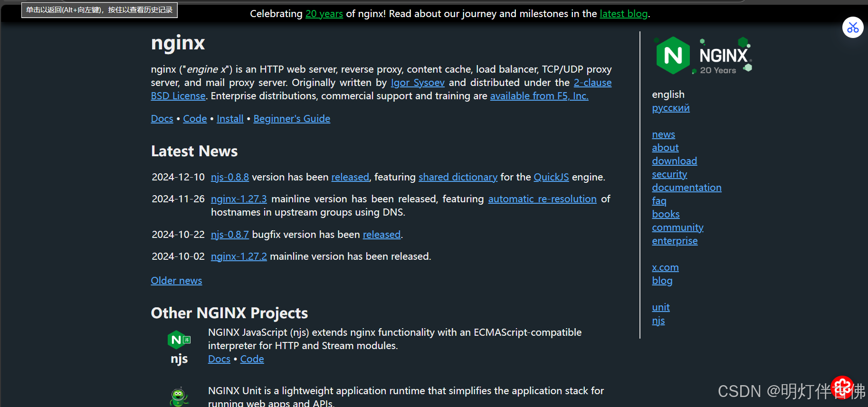This screenshot has width=868, height=407.
Task: Open the 'shared dictionary' link
Action: [x=458, y=177]
